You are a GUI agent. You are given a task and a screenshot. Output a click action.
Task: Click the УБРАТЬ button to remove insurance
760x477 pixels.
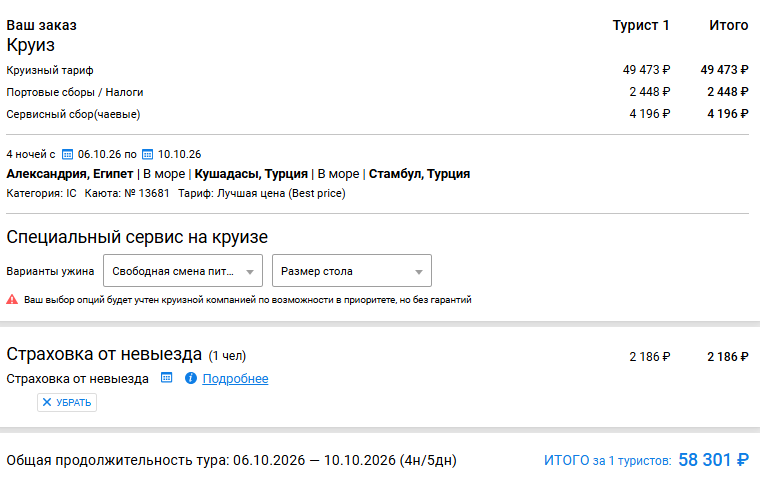pos(67,402)
